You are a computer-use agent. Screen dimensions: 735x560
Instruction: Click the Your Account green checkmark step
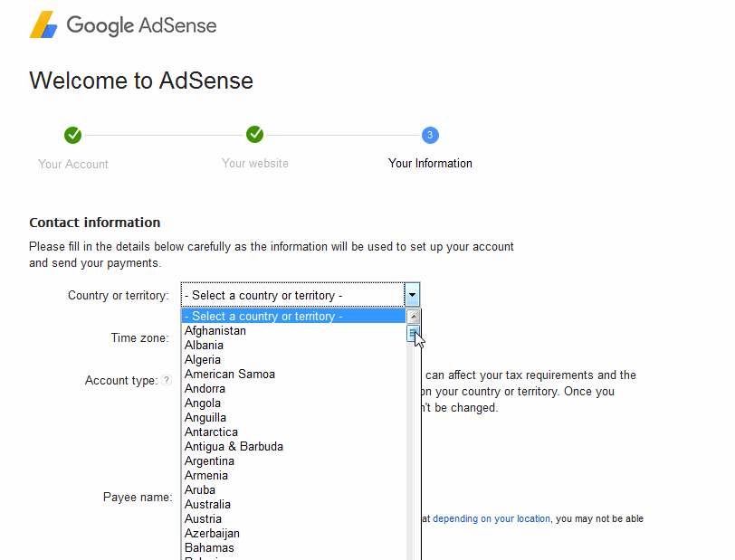(72, 135)
